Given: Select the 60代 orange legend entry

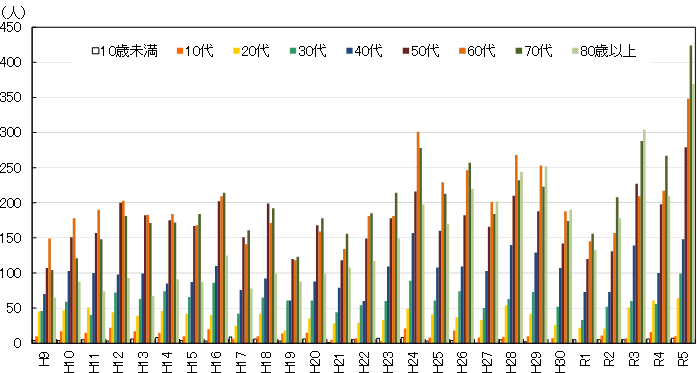Looking at the screenshot, I should (477, 51).
